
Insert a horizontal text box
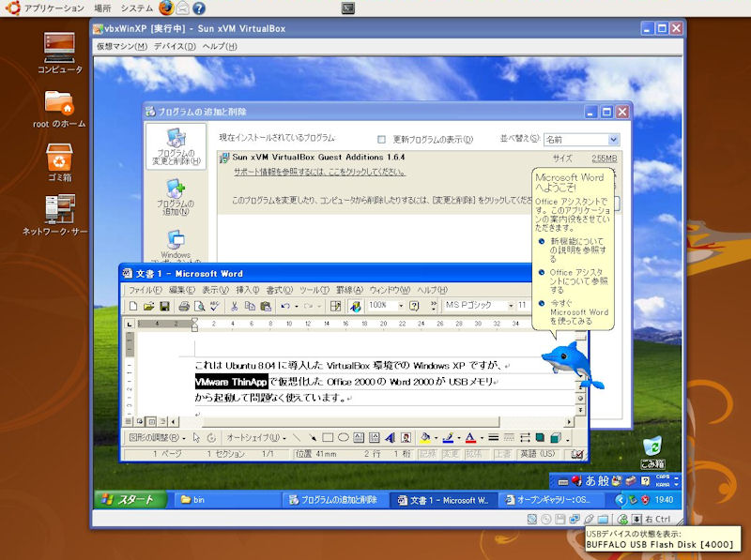click(359, 437)
